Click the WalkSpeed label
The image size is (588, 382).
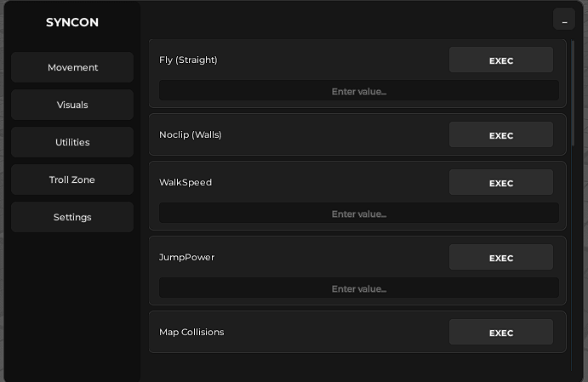tap(186, 183)
